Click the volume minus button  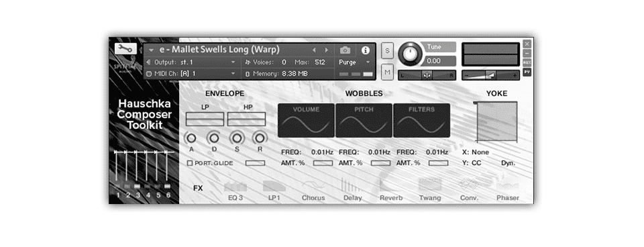click(x=466, y=76)
